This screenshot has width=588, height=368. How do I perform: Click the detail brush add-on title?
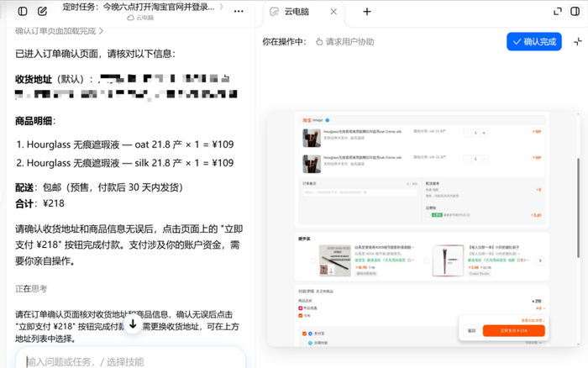pos(385,248)
